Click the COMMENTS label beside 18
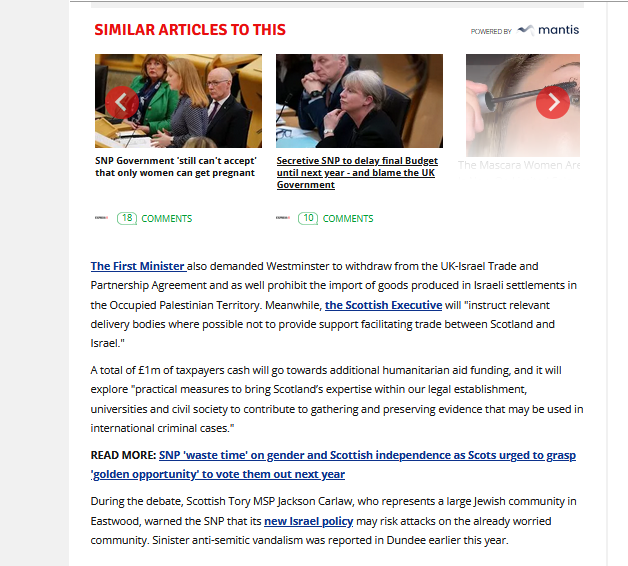Screen dimensions: 628x566 tap(167, 219)
